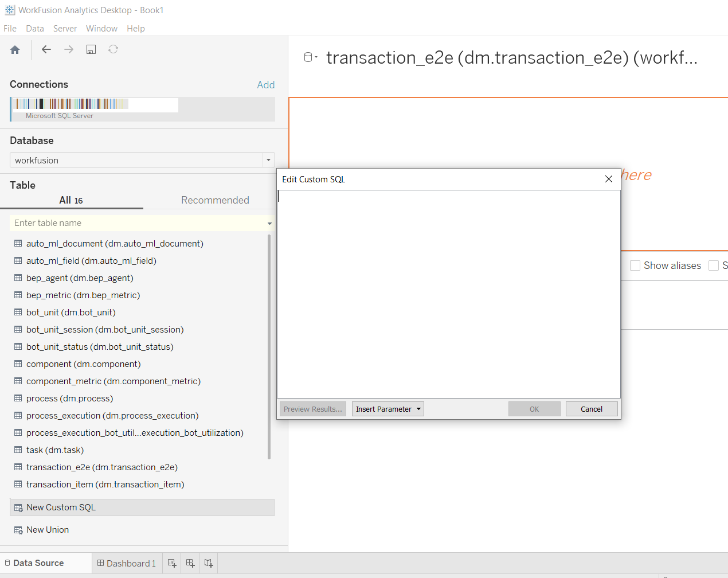This screenshot has height=578, width=728.
Task: Go to the Home start page icon
Action: (15, 50)
